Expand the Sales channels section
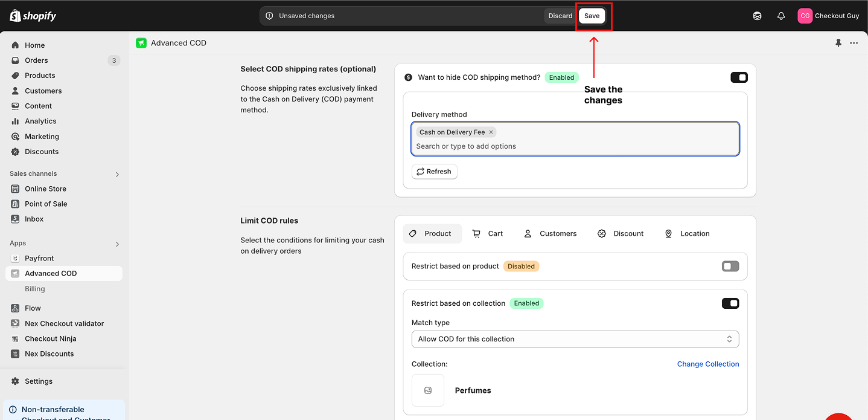Viewport: 868px width, 420px height. click(117, 174)
